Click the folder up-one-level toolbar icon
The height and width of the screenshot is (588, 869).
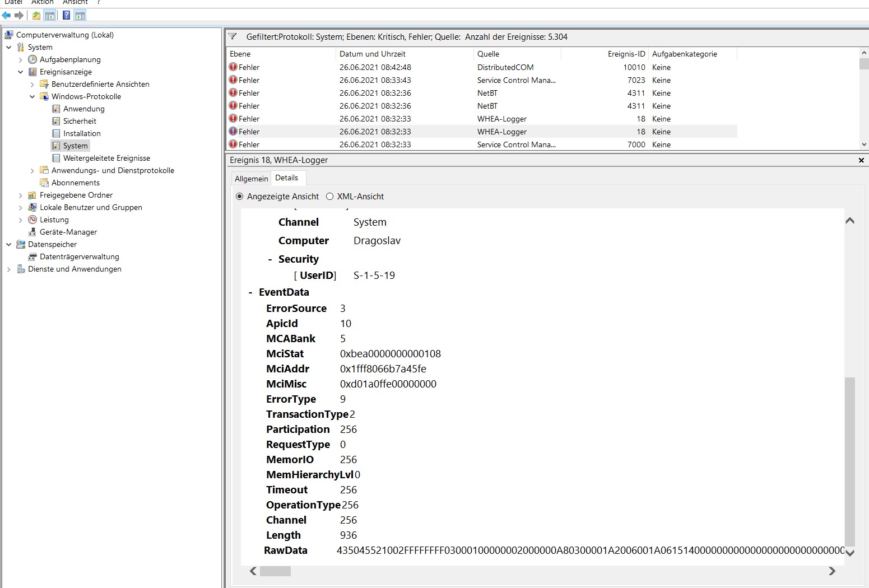click(x=36, y=16)
